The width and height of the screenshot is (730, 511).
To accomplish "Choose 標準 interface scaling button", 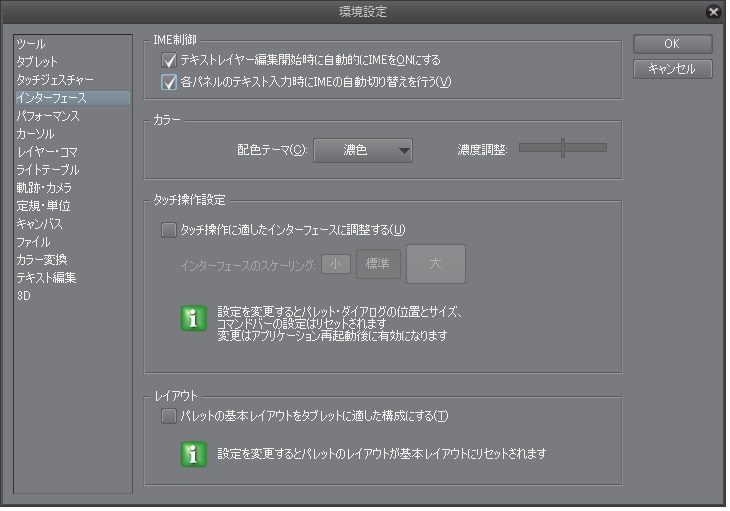I will click(378, 264).
